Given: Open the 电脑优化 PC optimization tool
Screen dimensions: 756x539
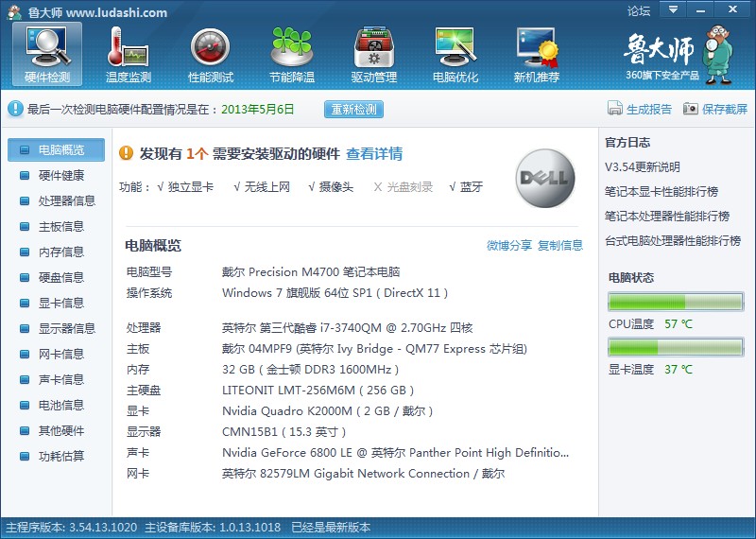Looking at the screenshot, I should (x=455, y=54).
